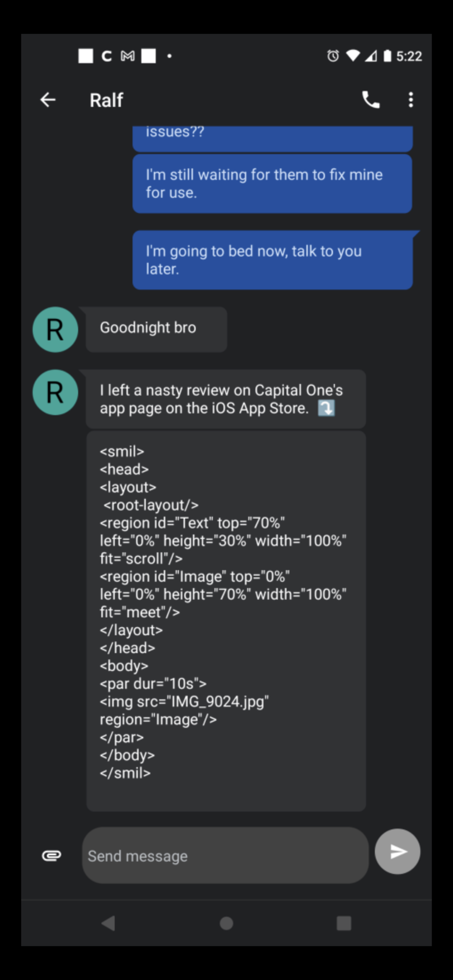
Task: Tap the white square icon after Gmail
Action: (x=148, y=56)
